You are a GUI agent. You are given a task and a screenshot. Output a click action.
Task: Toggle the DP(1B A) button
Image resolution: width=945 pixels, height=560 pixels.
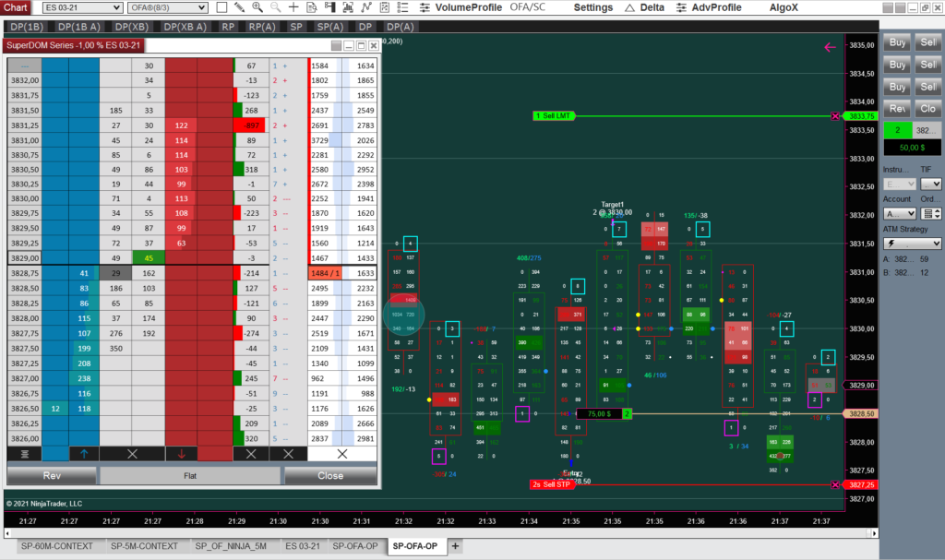(79, 27)
